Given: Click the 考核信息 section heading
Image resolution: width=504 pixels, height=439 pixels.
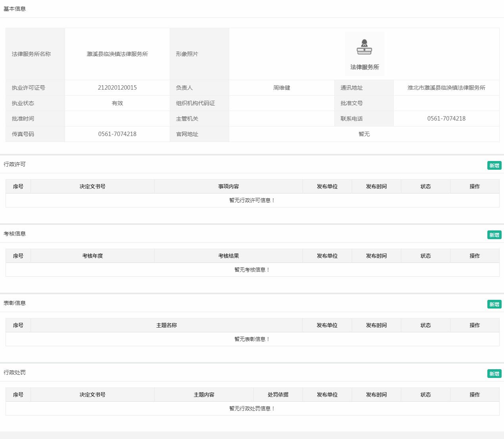Looking at the screenshot, I should point(15,234).
